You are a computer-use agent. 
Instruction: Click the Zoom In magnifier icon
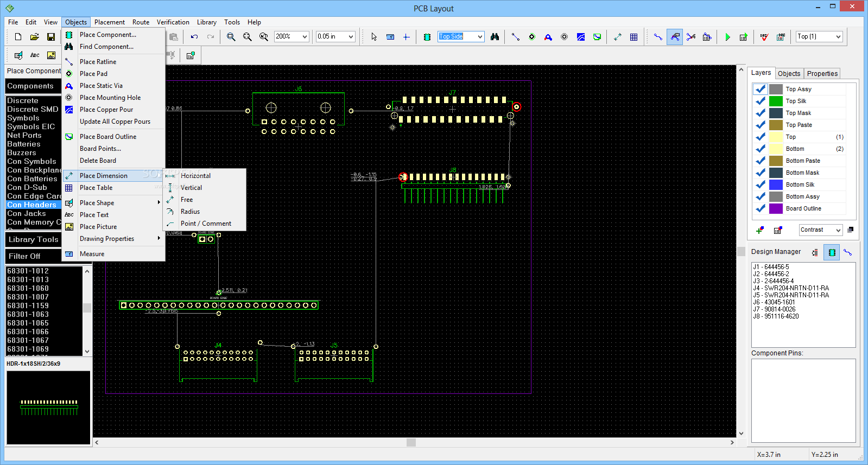[231, 37]
